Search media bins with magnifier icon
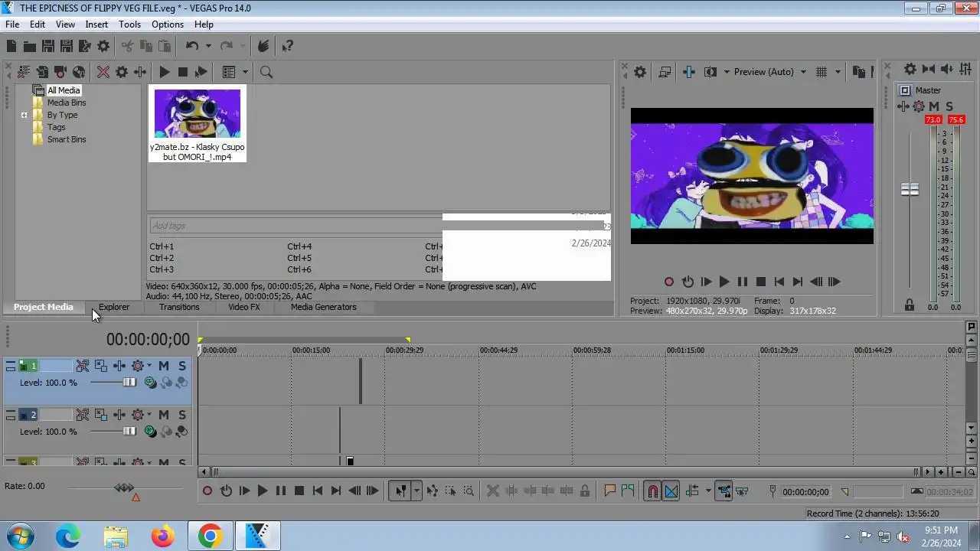Screen dimensions: 980x551 pyautogui.click(x=266, y=72)
